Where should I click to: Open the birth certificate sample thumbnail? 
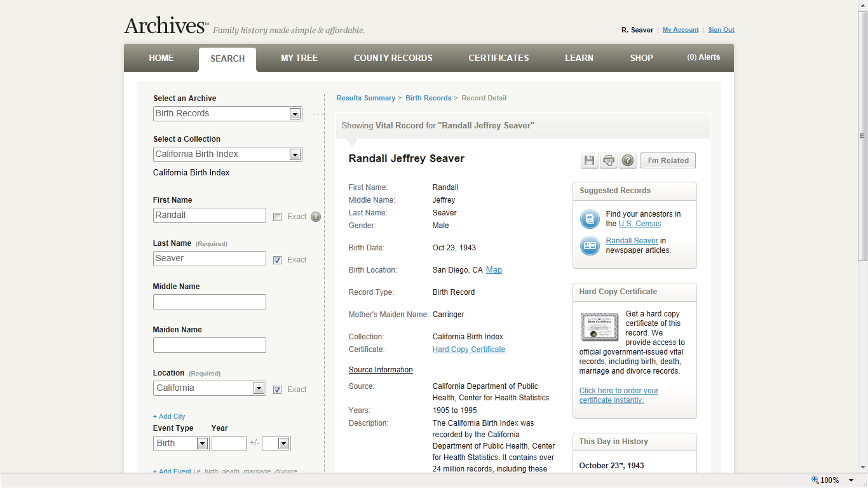[600, 327]
